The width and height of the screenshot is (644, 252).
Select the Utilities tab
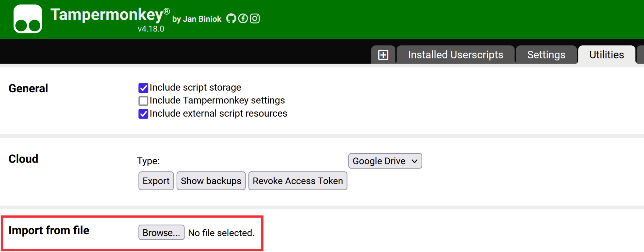[x=607, y=55]
